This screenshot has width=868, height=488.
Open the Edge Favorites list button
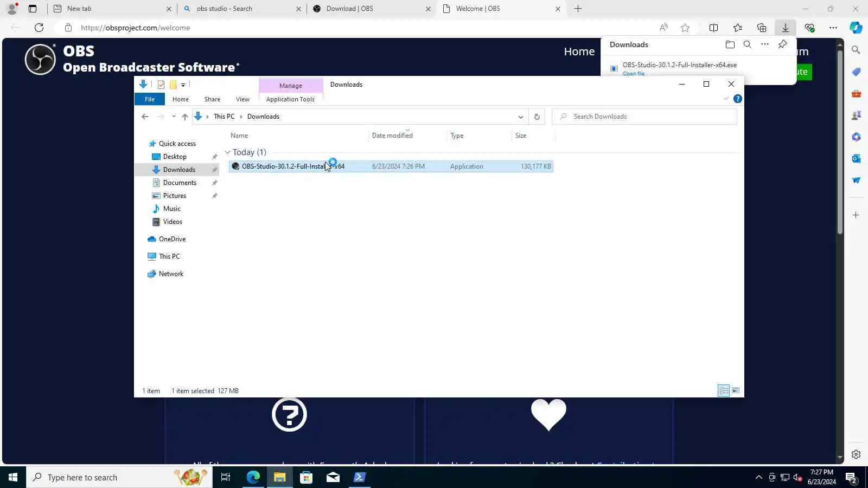tap(737, 28)
